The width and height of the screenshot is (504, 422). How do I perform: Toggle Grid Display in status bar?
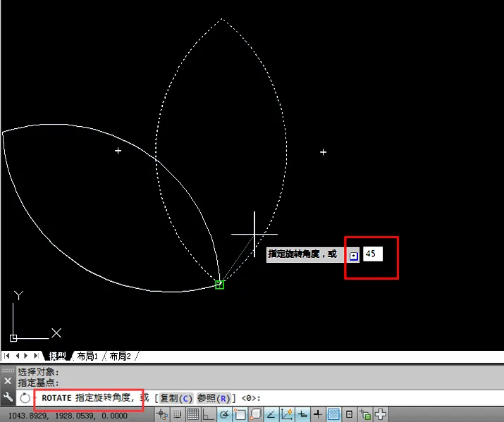pyautogui.click(x=193, y=414)
